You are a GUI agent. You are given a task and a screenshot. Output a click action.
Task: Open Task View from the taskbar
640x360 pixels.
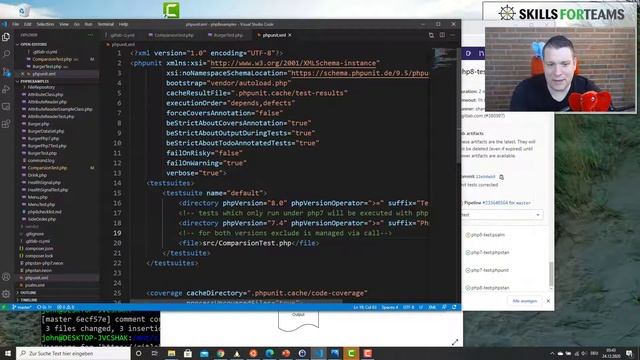155,353
